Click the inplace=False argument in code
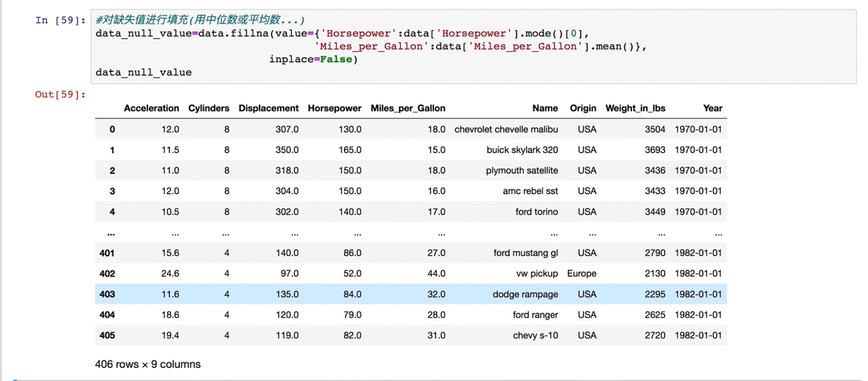 [x=313, y=59]
